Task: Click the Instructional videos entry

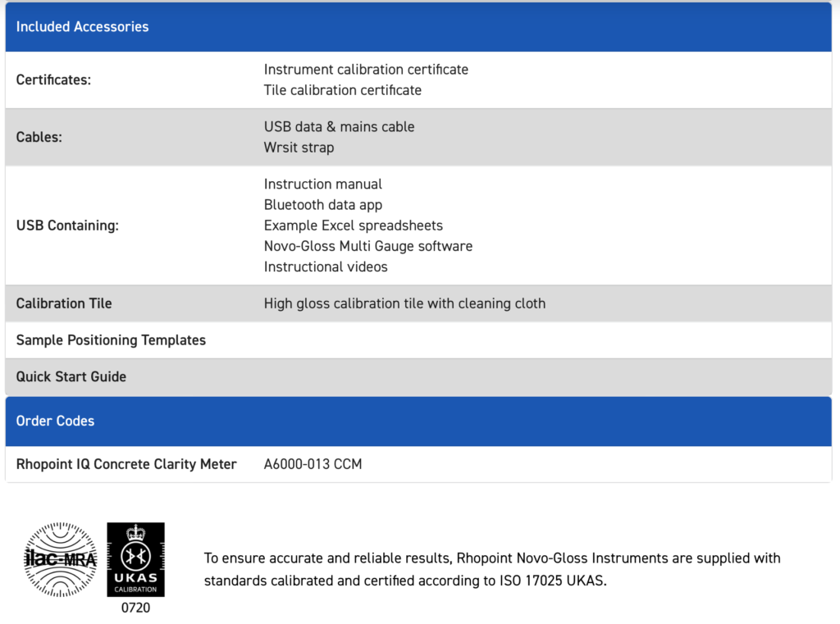Action: click(x=326, y=266)
